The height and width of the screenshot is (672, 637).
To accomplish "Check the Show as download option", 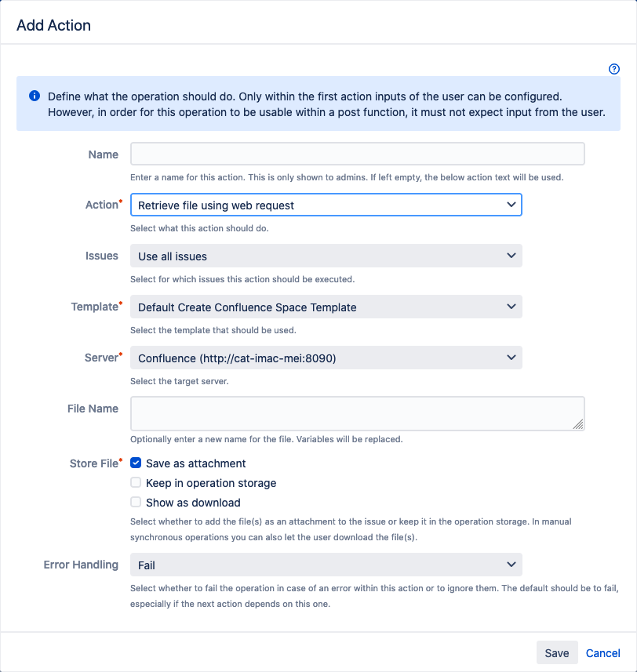I will (x=136, y=503).
